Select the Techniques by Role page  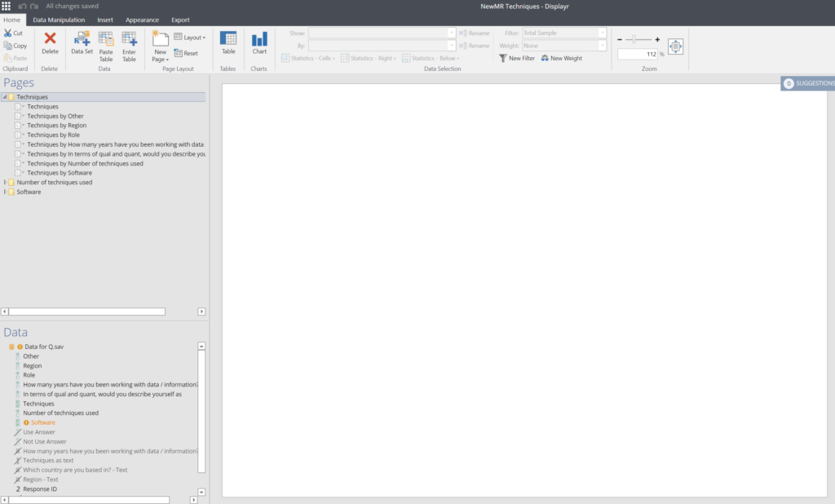click(x=53, y=135)
